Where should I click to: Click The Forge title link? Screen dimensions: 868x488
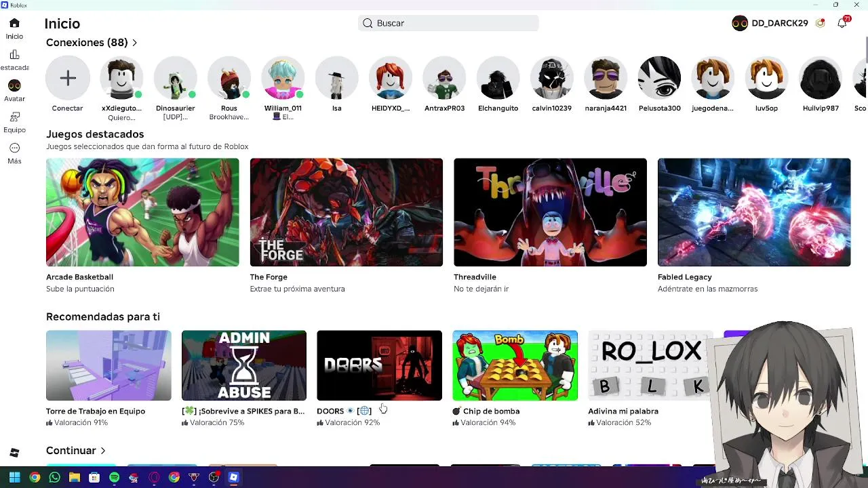point(269,277)
